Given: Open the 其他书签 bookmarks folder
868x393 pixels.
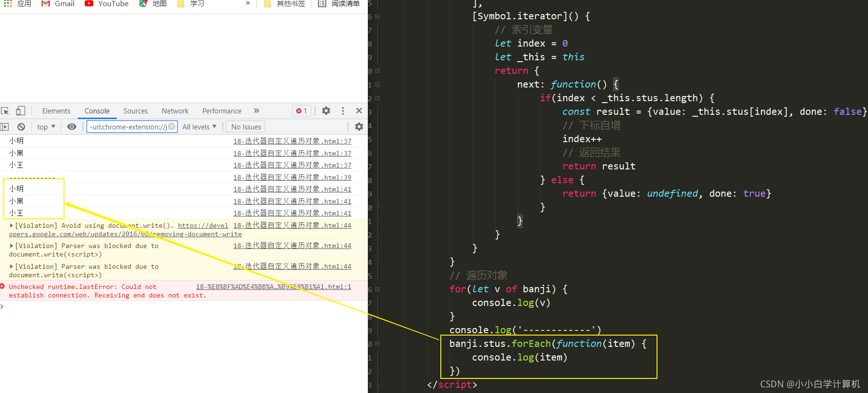Looking at the screenshot, I should click(284, 4).
